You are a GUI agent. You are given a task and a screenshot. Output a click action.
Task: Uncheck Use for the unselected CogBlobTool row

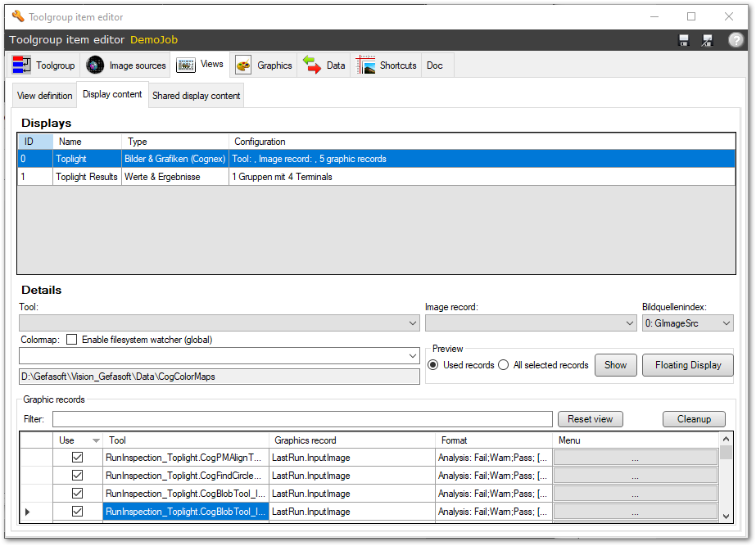pyautogui.click(x=77, y=494)
